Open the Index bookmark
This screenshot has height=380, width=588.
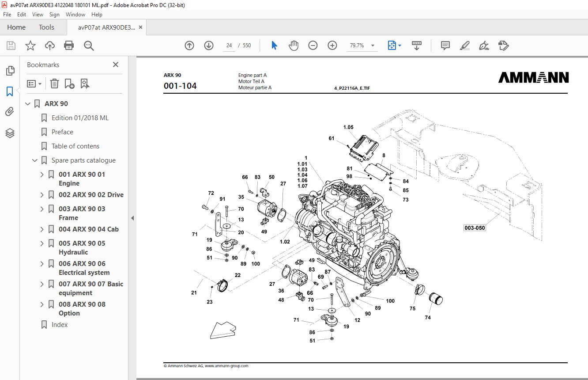60,325
